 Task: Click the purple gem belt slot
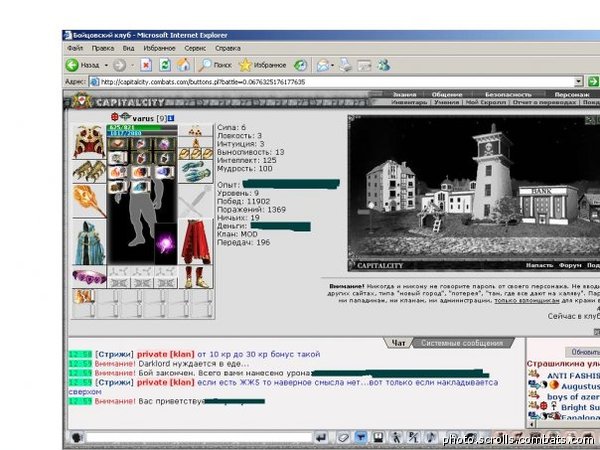coord(89,277)
